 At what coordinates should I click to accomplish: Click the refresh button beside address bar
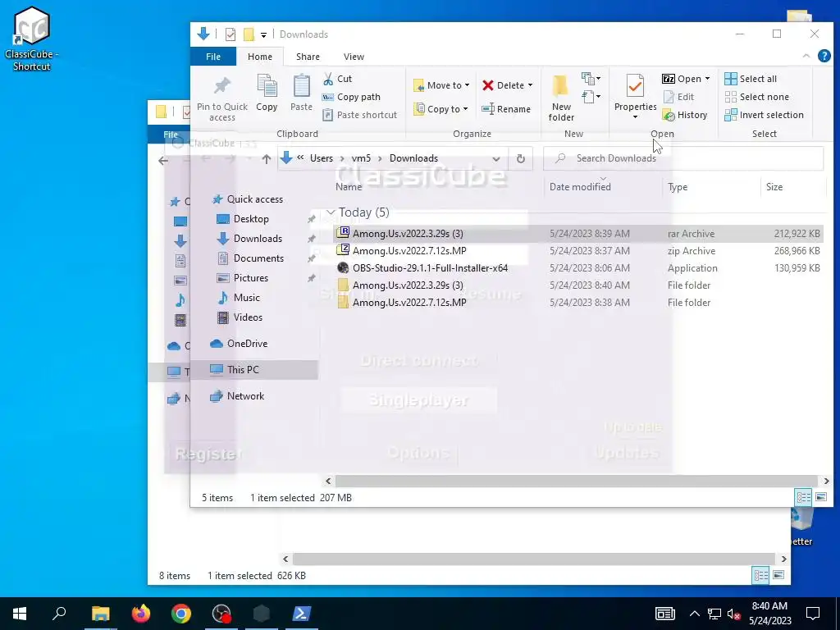coord(520,158)
